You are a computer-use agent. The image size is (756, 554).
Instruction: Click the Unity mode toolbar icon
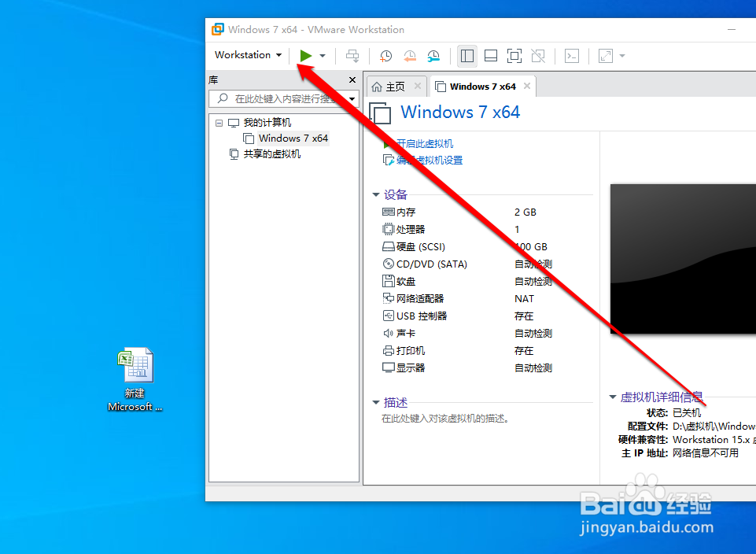(538, 56)
